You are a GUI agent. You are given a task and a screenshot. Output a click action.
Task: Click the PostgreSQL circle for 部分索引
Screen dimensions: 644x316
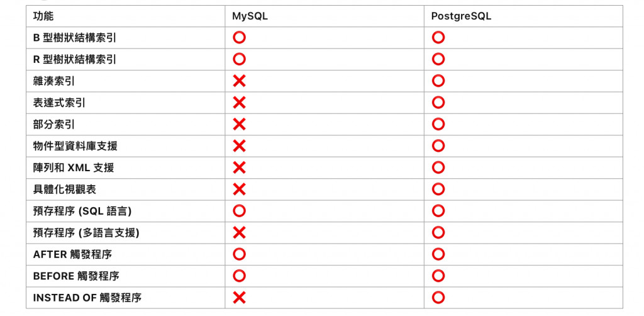438,125
